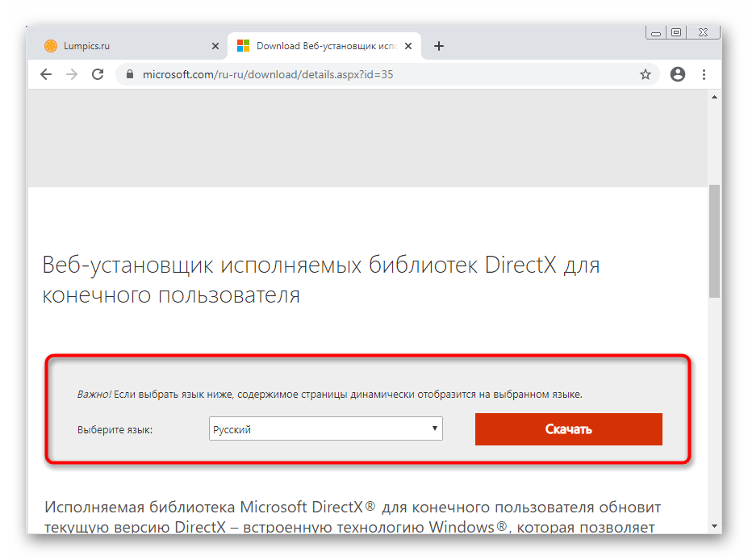Close the Download Веб-установщик tab
748x560 pixels.
408,46
